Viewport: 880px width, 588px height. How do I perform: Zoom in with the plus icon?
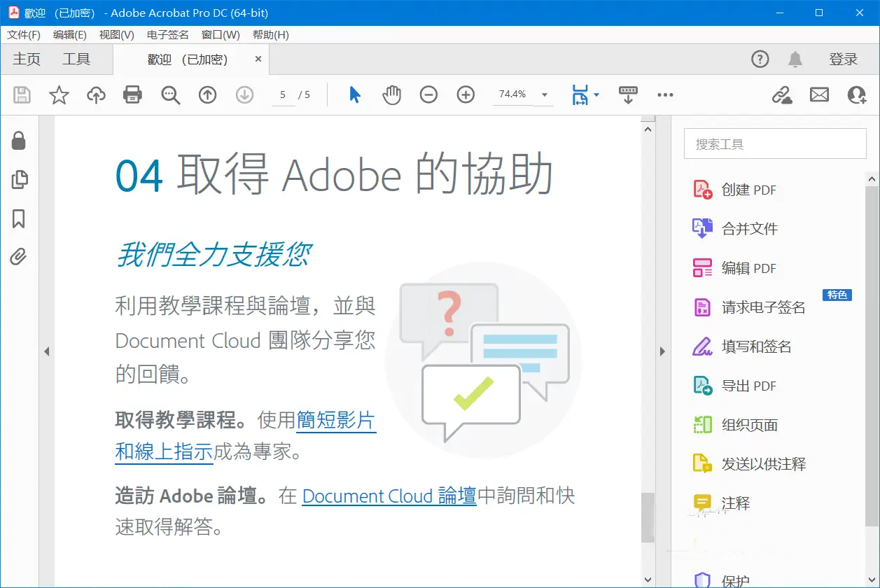(466, 94)
